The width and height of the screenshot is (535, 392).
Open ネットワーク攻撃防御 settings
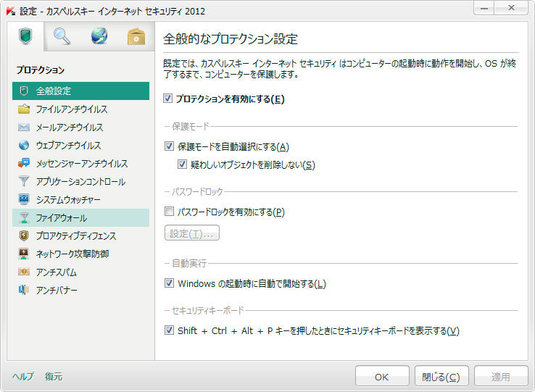(72, 254)
